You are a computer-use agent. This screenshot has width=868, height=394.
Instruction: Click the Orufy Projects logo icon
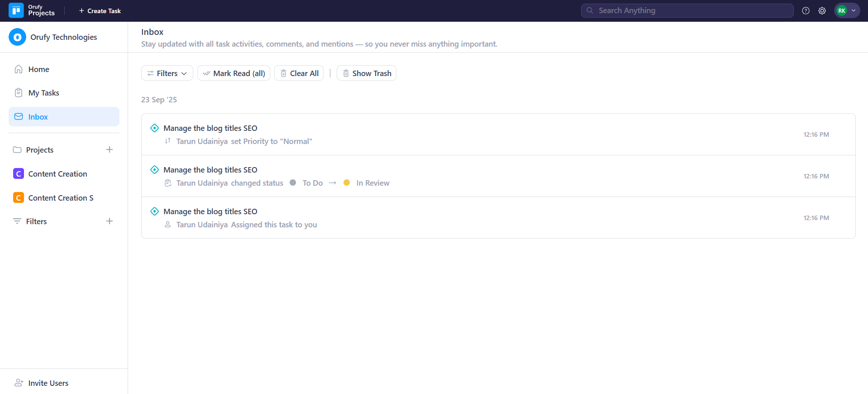16,10
